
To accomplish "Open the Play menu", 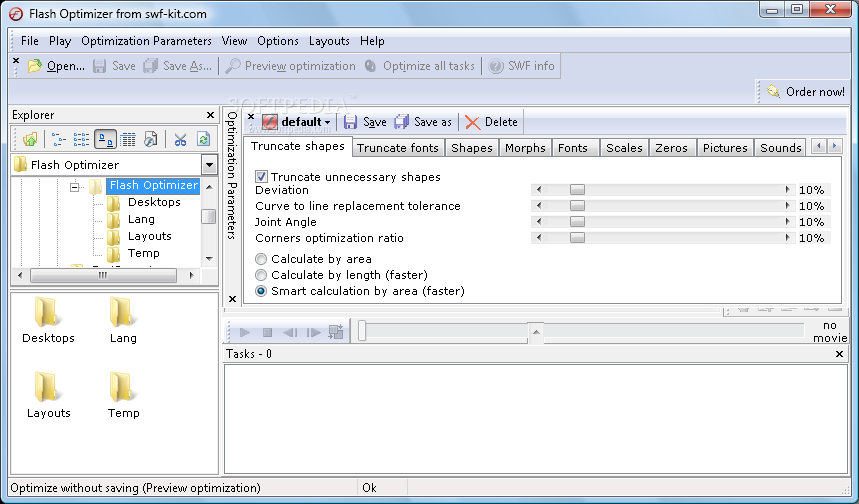I will point(60,41).
